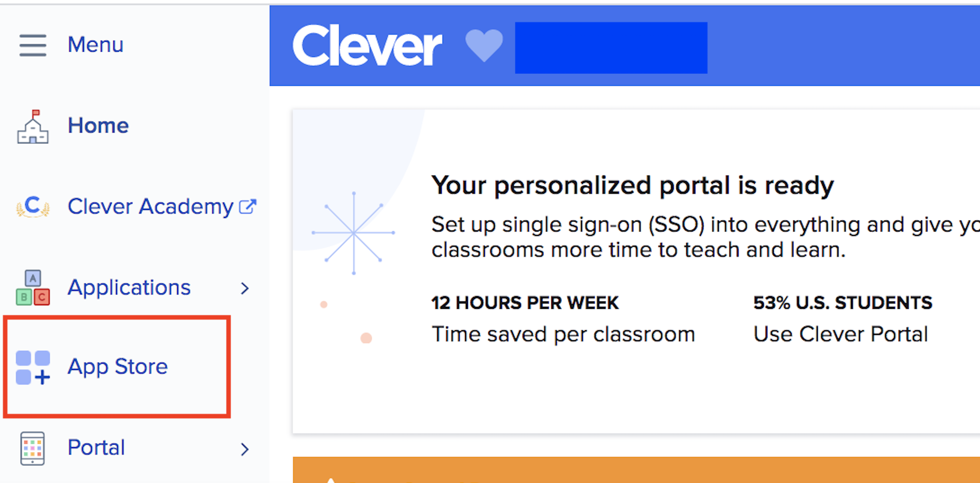The image size is (980, 483).
Task: Click the Clever Academy laurel icon
Action: 33,207
